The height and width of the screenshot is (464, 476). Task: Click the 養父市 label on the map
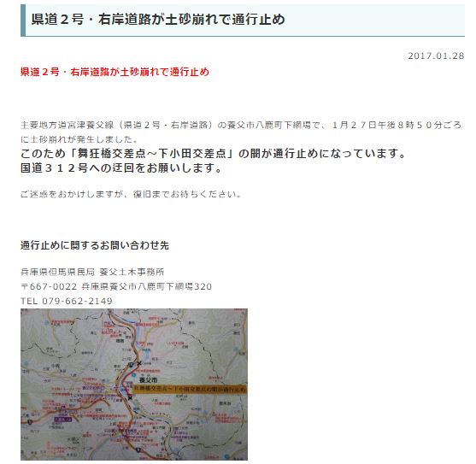click(x=149, y=380)
